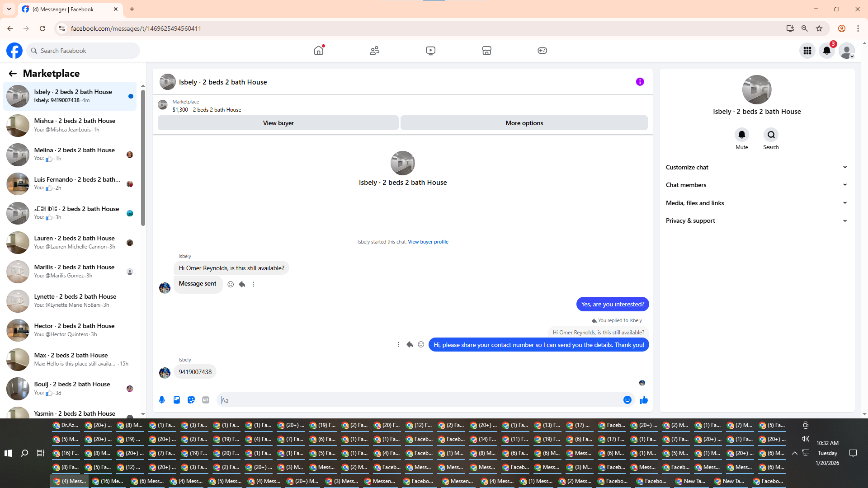Viewport: 868px width, 488px height.
Task: Open the Facebook menu grid icon
Action: click(807, 51)
